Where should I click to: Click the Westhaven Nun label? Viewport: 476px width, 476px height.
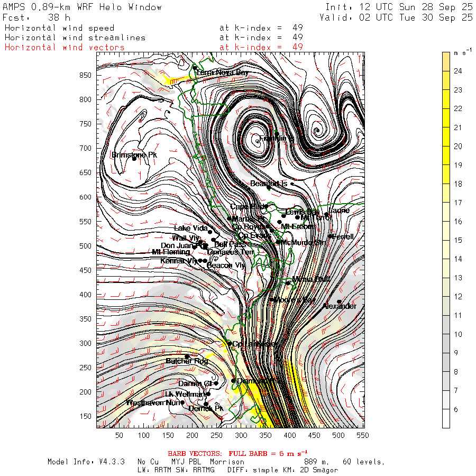coord(153,402)
